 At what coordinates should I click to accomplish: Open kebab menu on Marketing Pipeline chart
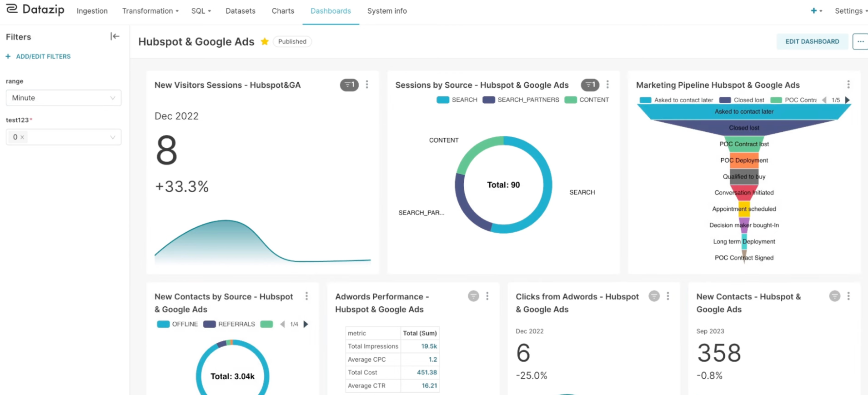848,85
